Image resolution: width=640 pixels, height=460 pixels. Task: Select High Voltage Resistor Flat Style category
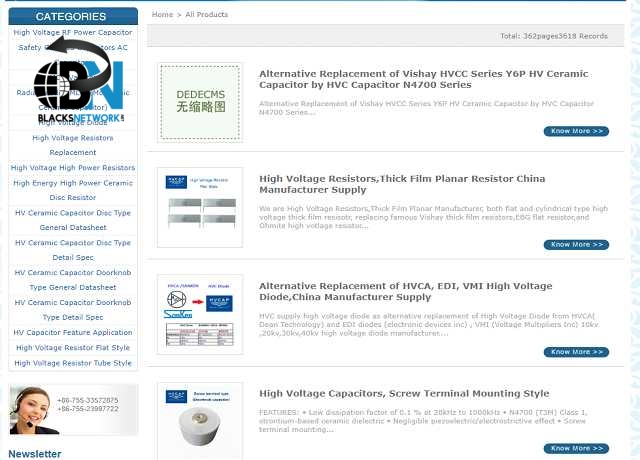click(73, 348)
